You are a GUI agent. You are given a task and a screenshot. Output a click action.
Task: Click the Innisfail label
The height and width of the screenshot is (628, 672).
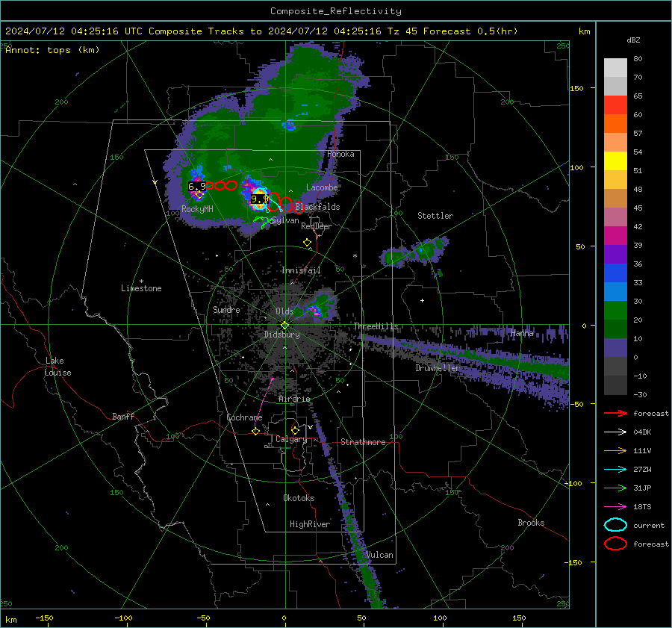point(301,270)
